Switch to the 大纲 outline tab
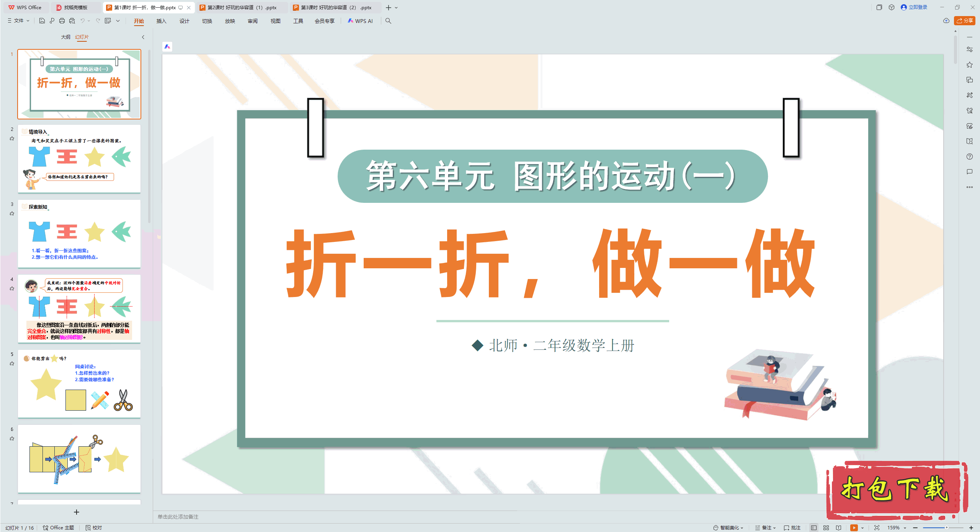The image size is (980, 532). (65, 37)
